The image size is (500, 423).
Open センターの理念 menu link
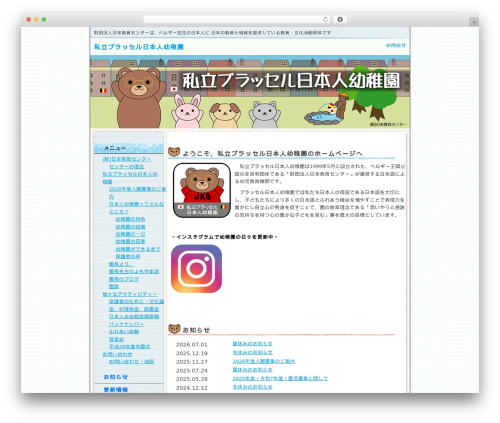[x=127, y=166]
